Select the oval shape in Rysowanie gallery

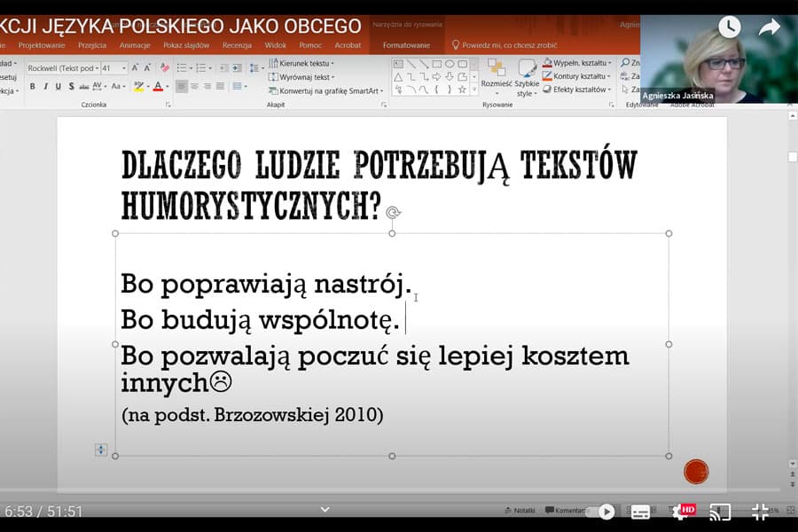coord(450,64)
